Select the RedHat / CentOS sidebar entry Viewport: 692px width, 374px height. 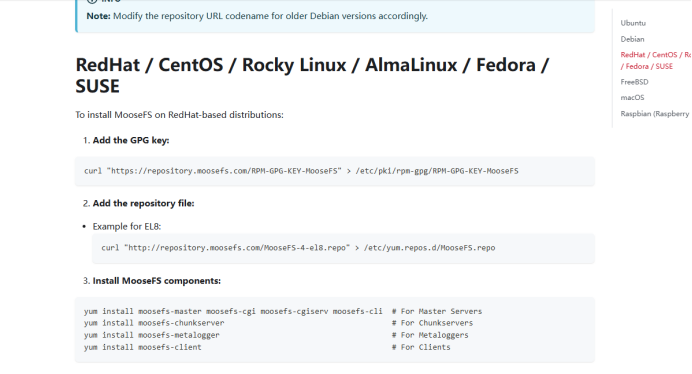[656, 60]
